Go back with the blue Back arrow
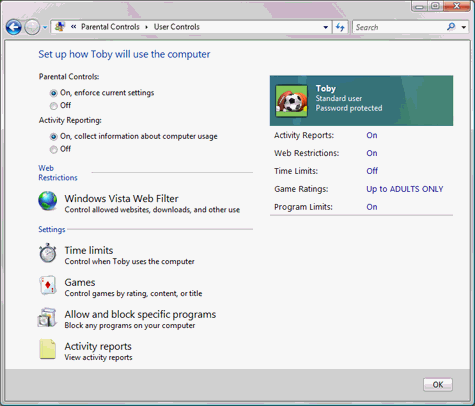The height and width of the screenshot is (406, 475). (x=14, y=27)
